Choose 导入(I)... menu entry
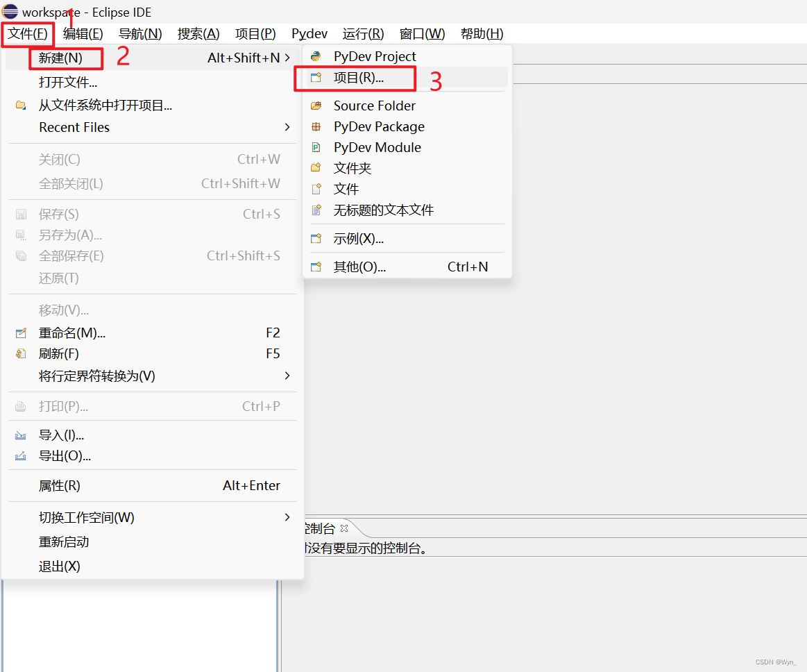This screenshot has width=807, height=672. point(151,435)
